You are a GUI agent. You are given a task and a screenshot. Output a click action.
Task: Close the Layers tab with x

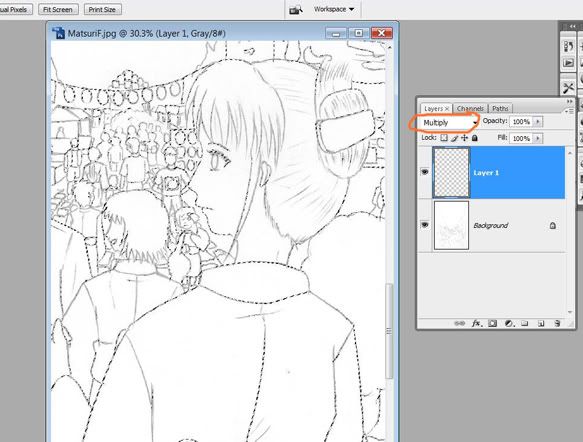447,109
